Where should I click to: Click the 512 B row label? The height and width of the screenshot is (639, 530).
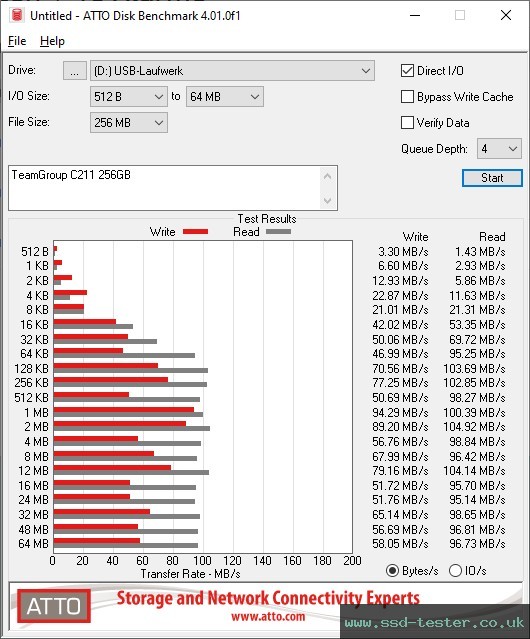tap(35, 251)
